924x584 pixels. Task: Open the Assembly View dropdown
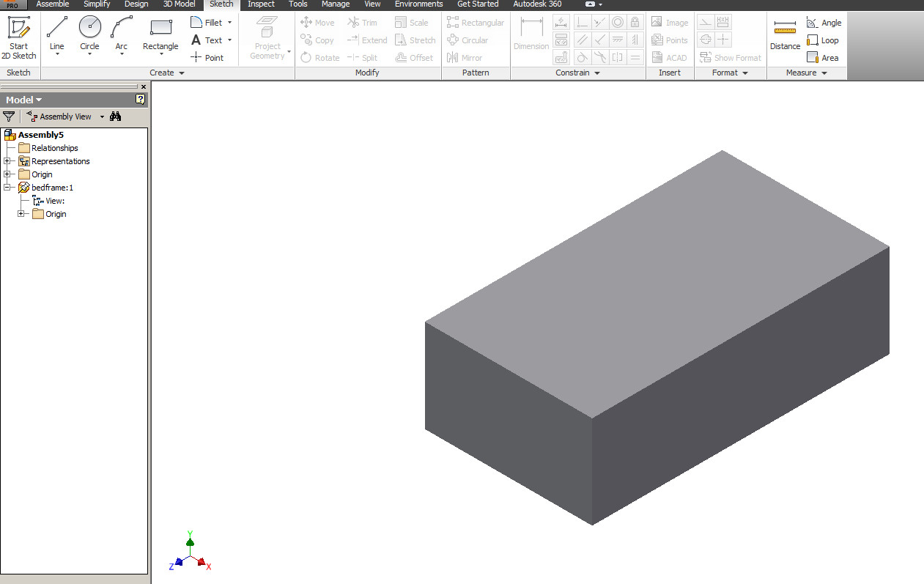point(102,116)
